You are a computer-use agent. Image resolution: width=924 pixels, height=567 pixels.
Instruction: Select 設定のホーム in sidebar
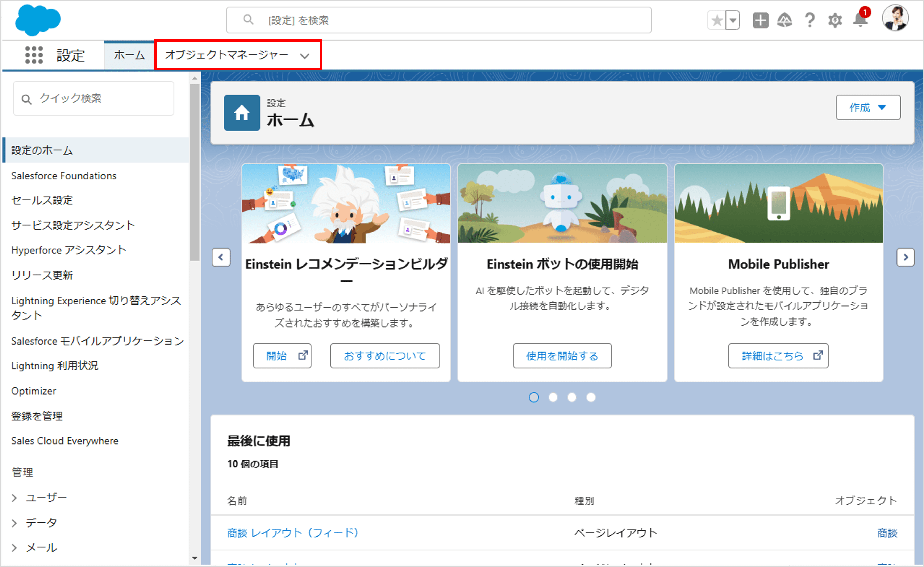96,150
